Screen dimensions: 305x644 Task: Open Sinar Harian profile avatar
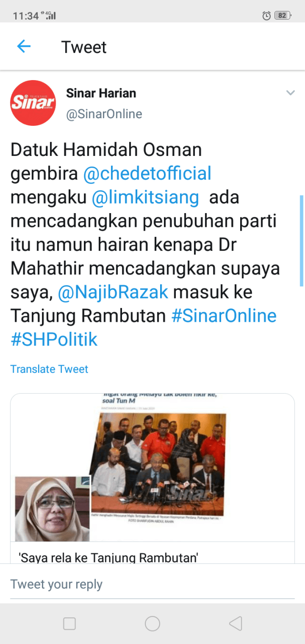[x=33, y=102]
